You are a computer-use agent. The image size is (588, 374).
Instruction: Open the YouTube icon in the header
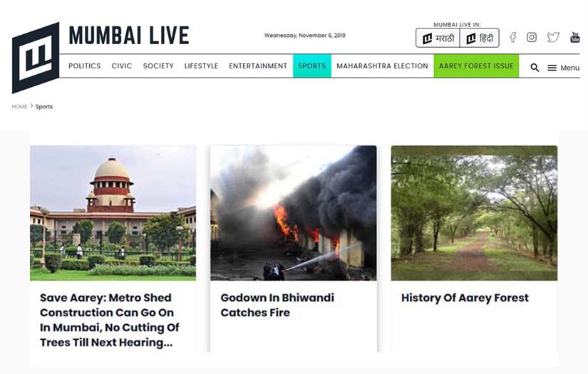pos(575,37)
